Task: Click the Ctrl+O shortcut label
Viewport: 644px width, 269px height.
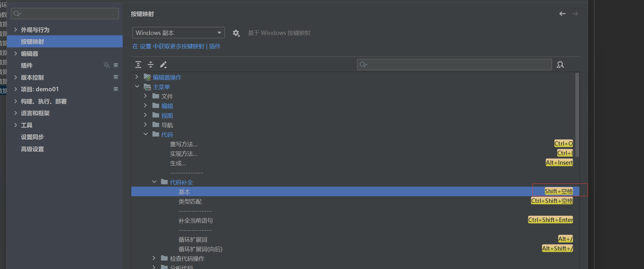Action: point(564,143)
